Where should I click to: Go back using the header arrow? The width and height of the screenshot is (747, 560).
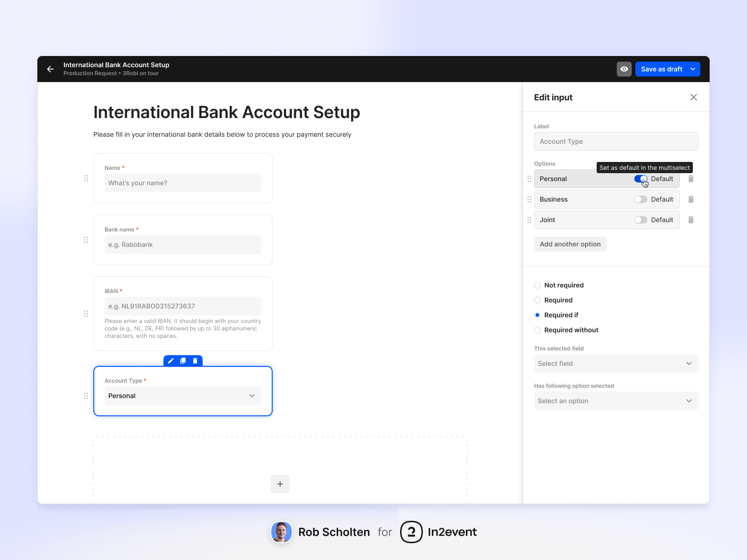click(50, 69)
